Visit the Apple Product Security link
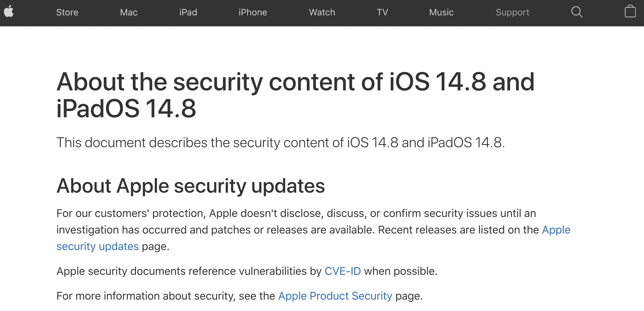Screen dimensions: 644x311 (x=335, y=296)
